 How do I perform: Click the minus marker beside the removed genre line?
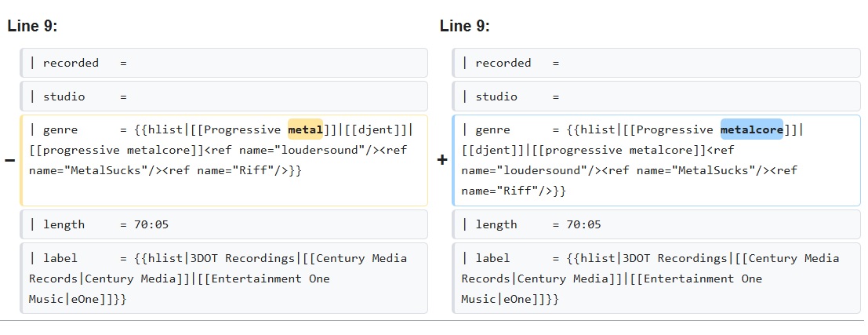pos(10,161)
